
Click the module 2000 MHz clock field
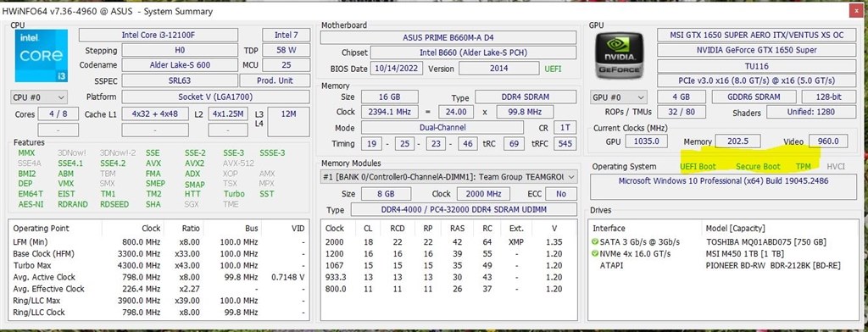484,194
